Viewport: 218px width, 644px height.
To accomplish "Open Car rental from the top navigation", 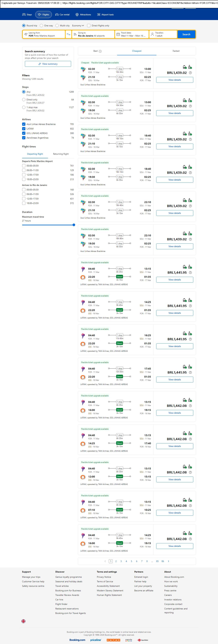I will pos(62,15).
